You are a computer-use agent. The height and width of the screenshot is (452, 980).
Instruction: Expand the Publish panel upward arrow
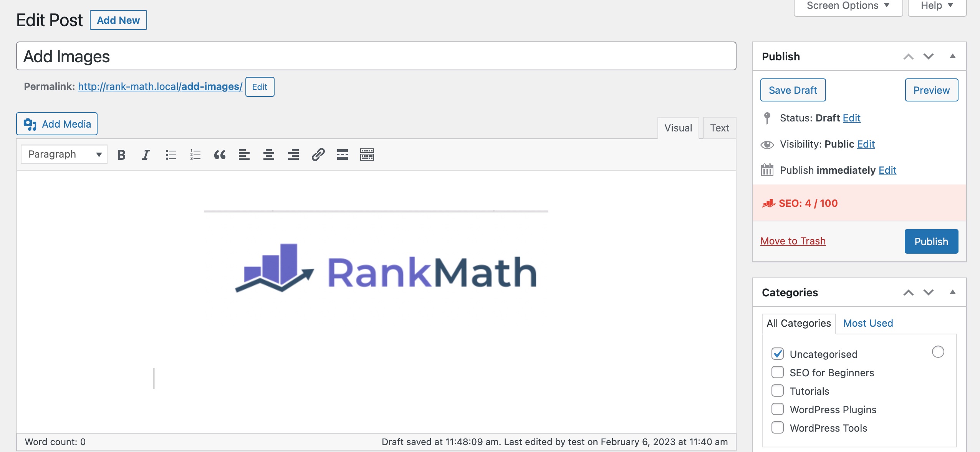coord(908,56)
